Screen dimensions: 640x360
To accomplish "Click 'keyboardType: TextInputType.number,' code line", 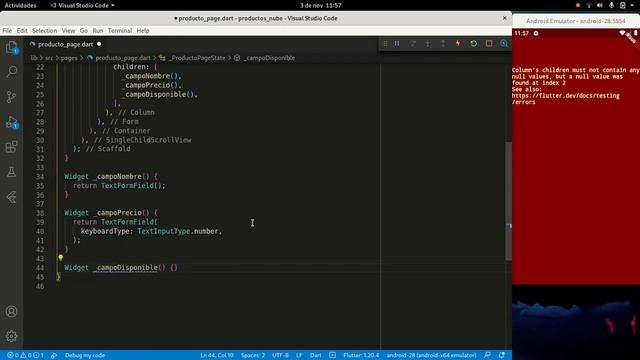I will 151,231.
